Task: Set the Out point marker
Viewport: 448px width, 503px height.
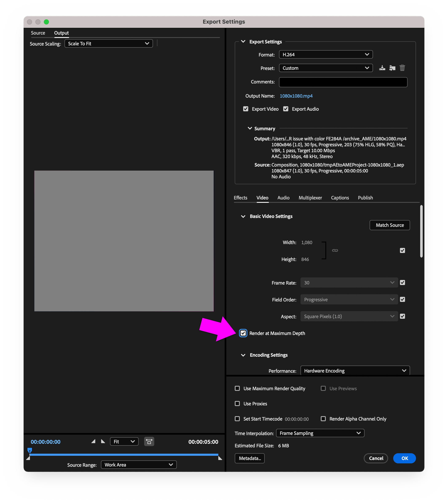Action: pyautogui.click(x=103, y=441)
